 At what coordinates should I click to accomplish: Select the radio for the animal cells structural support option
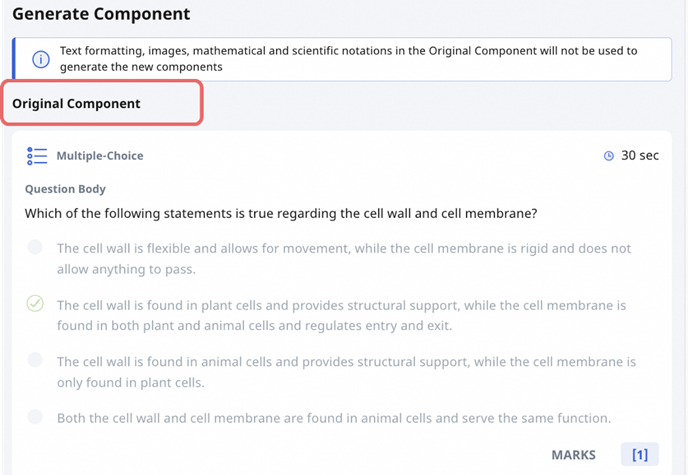[36, 360]
